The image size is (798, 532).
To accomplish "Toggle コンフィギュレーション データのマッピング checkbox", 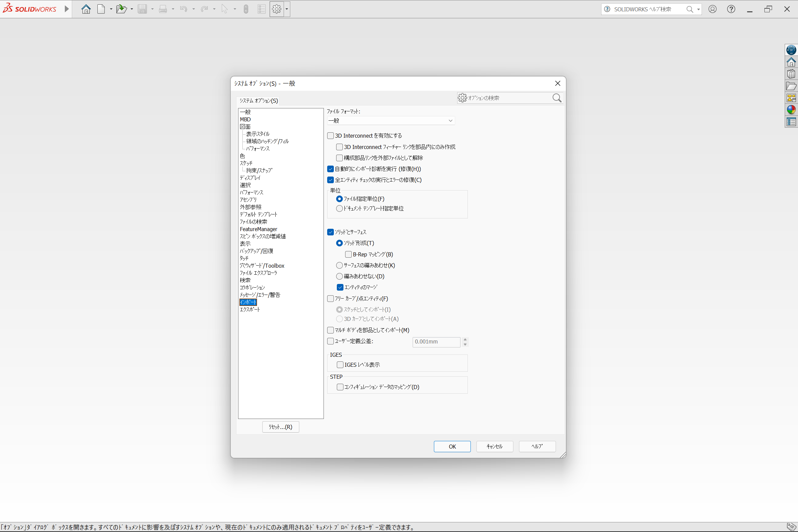I will tap(340, 387).
